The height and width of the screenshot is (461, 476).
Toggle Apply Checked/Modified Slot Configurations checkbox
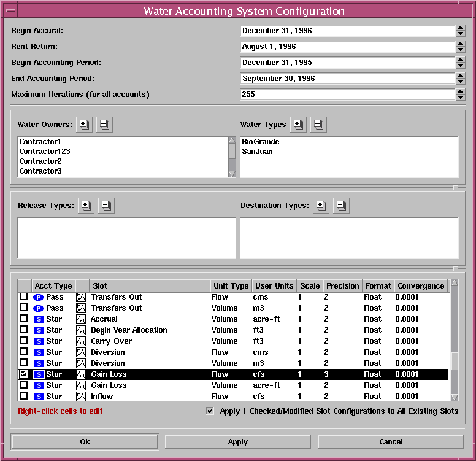[x=210, y=411]
